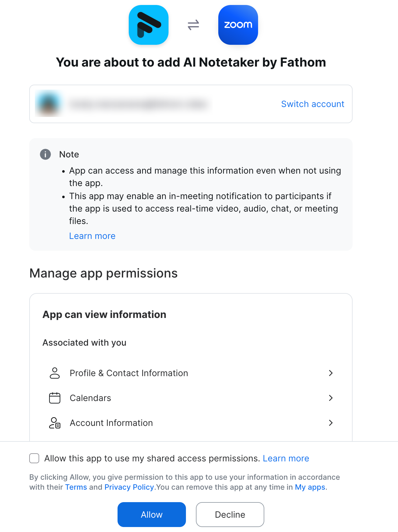The image size is (398, 532).
Task: Open the Terms link
Action: pyautogui.click(x=76, y=487)
